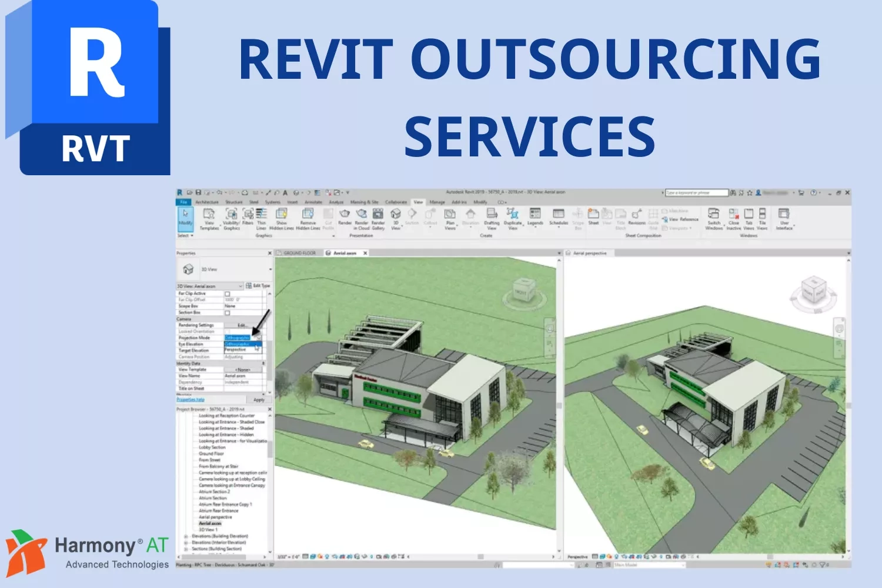Switch to the Collaborate ribbon tab
This screenshot has width=882, height=588.
coord(396,202)
